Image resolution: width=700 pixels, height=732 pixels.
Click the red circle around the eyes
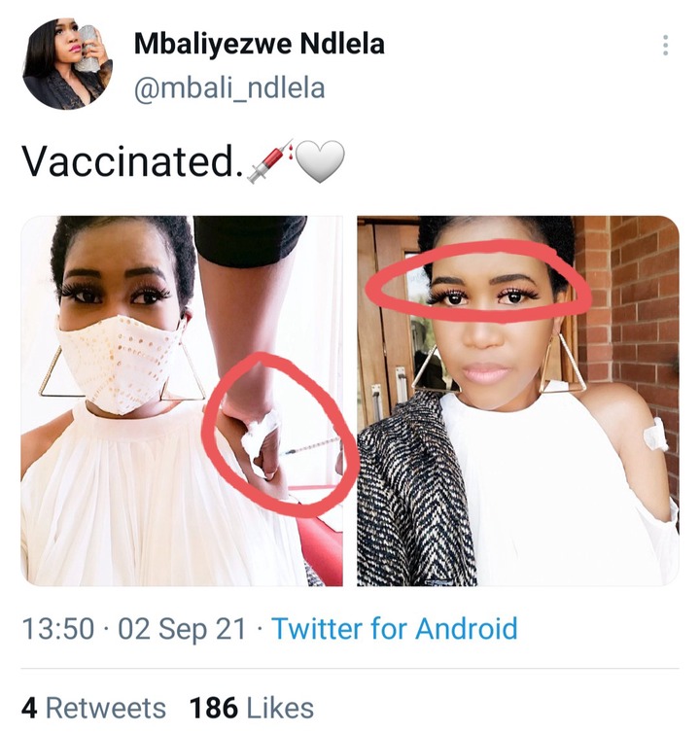point(479,283)
